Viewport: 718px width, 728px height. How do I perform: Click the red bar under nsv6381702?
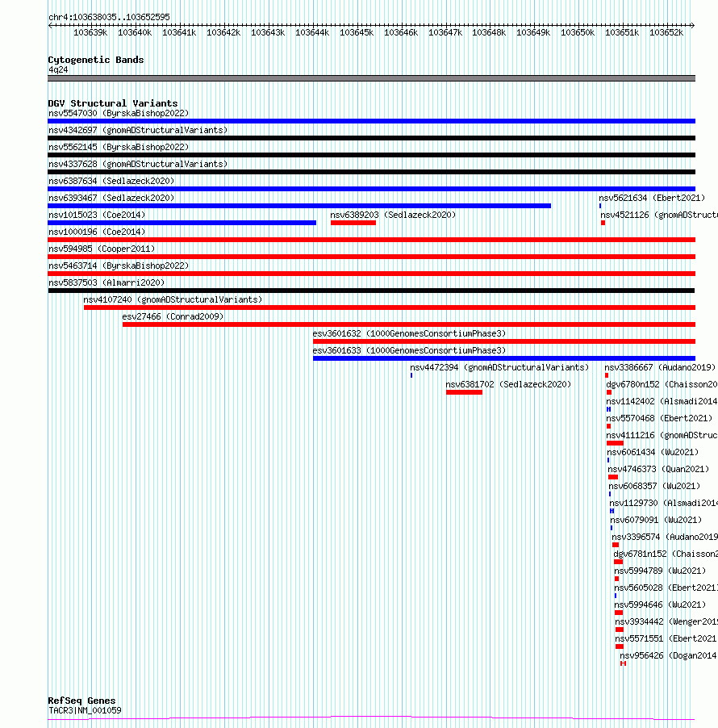(x=464, y=392)
